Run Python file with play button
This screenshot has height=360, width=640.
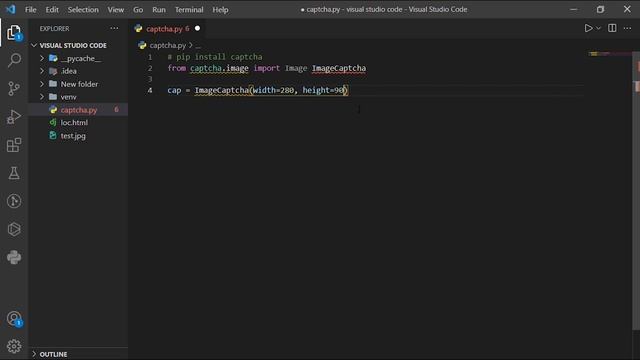[588, 28]
